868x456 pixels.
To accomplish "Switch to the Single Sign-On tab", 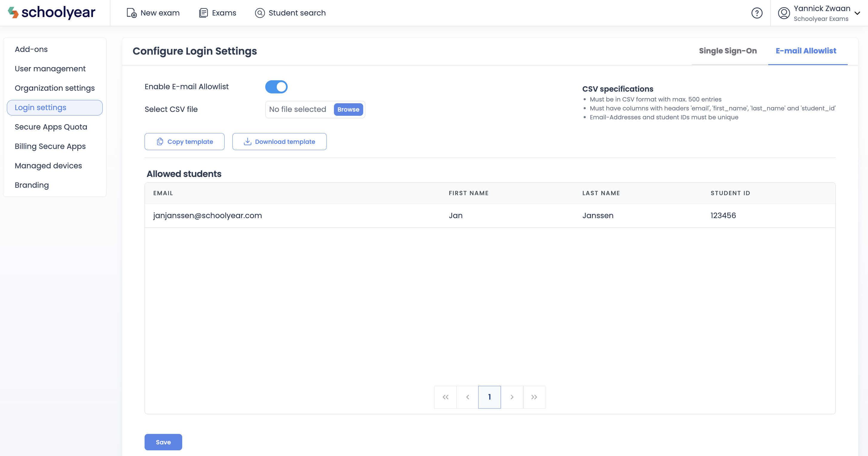I will pyautogui.click(x=728, y=51).
